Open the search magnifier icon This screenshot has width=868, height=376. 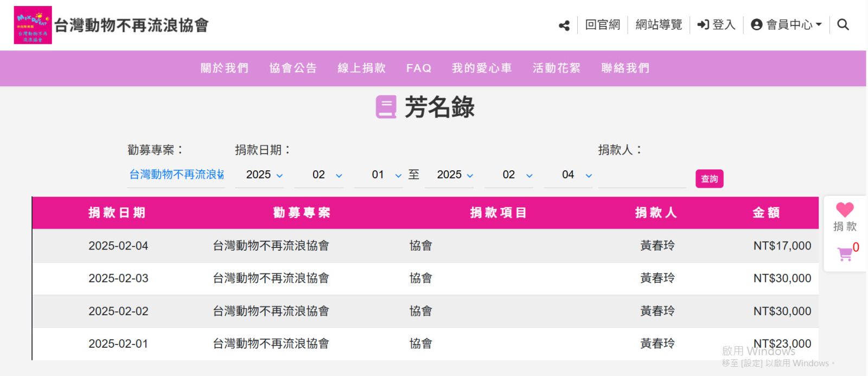(843, 24)
